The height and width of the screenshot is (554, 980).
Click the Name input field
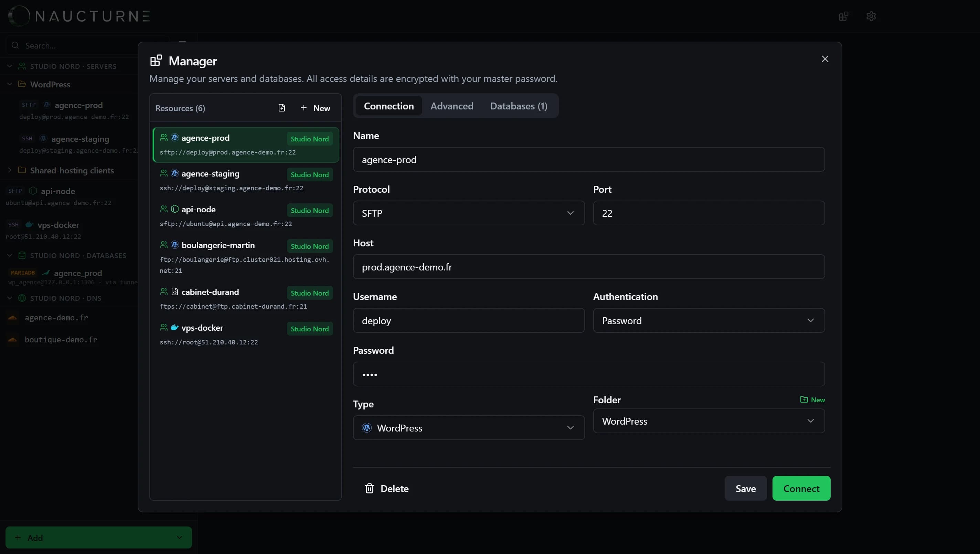click(x=588, y=159)
